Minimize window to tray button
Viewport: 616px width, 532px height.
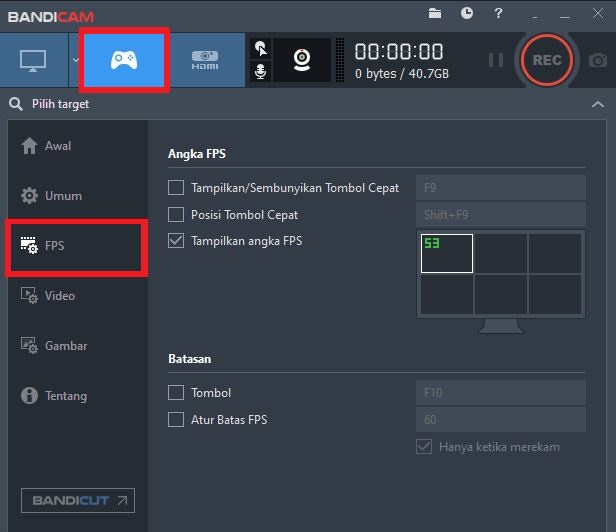pos(535,17)
